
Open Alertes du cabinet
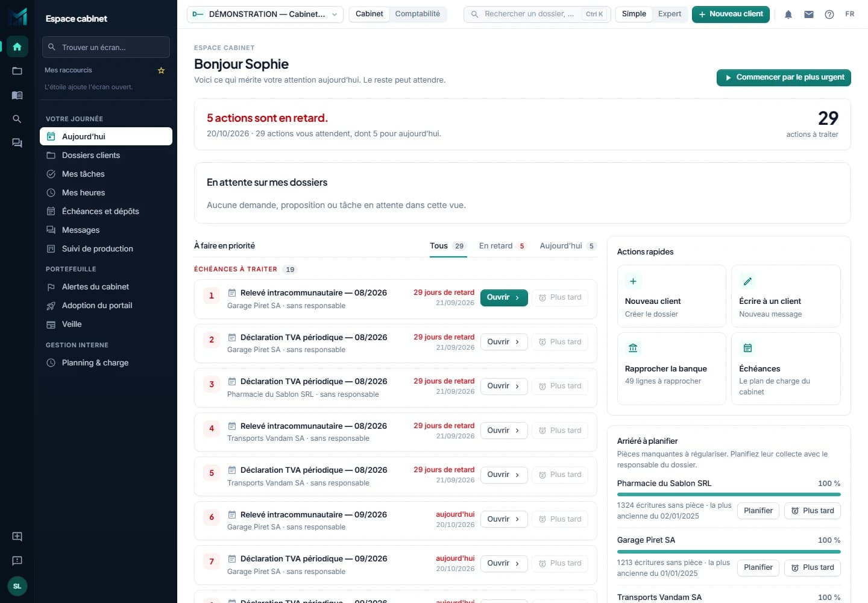pos(106,286)
